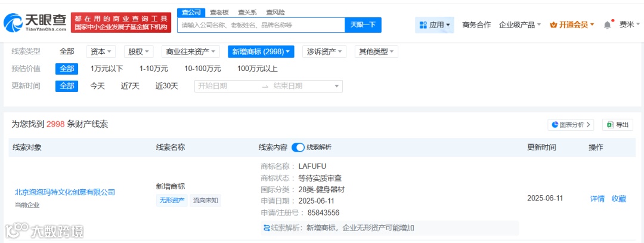Click the 开通会员 crown button
This screenshot has width=644, height=243.
(x=572, y=24)
